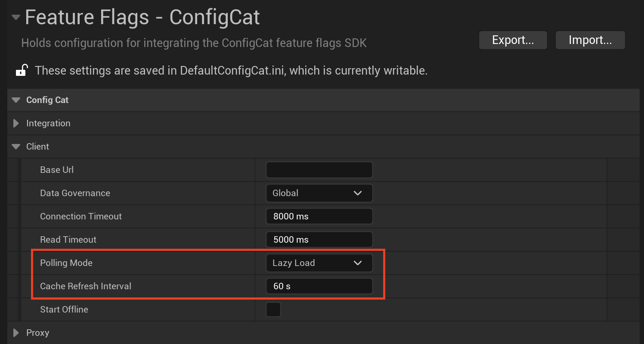Click the Integration expand arrow
The image size is (644, 344).
click(x=16, y=123)
